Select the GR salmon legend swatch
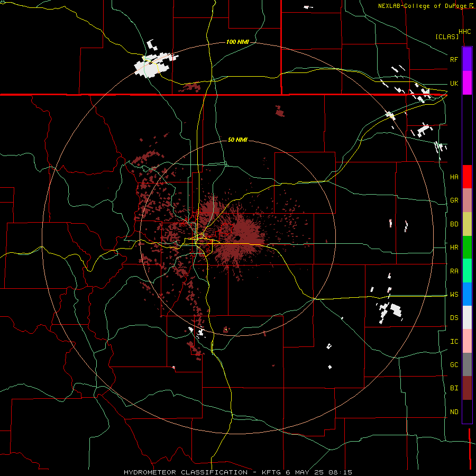The image size is (476, 476). pos(467,200)
